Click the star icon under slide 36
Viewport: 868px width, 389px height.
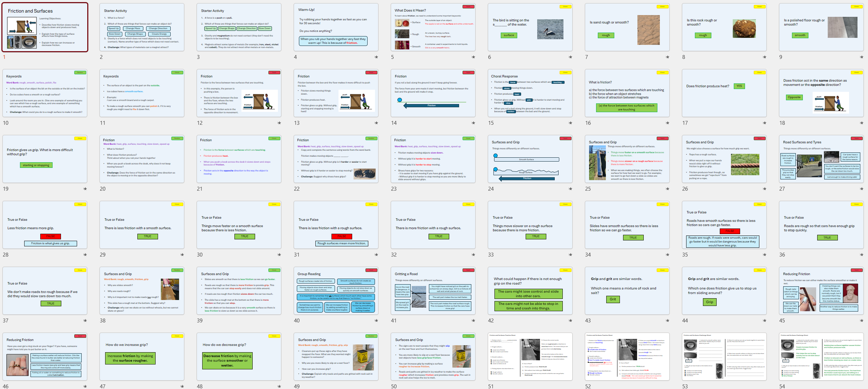(862, 254)
